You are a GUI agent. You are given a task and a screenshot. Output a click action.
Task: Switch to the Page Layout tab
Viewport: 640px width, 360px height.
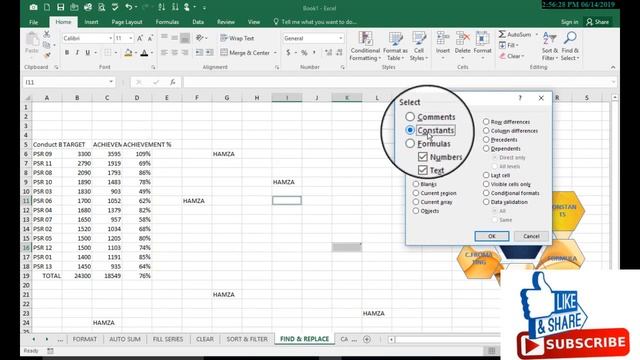click(x=127, y=22)
